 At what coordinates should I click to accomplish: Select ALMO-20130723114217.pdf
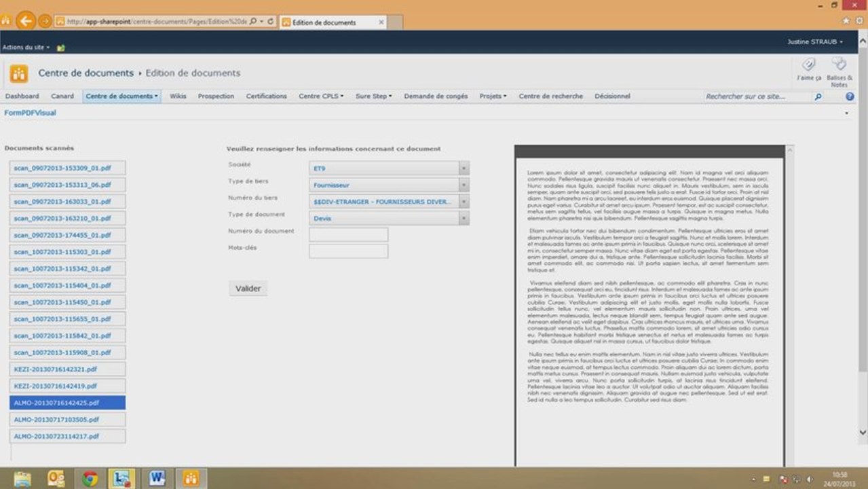(67, 436)
